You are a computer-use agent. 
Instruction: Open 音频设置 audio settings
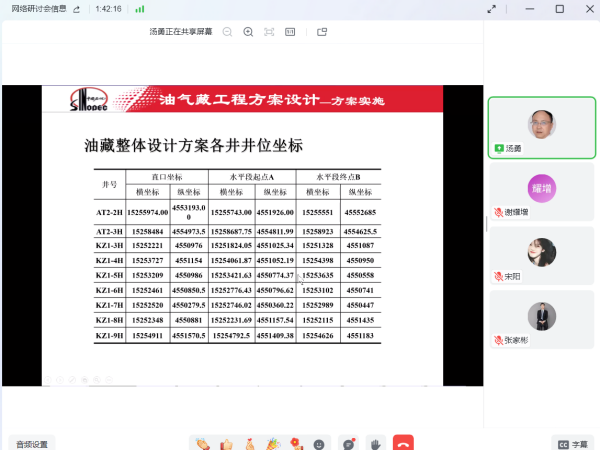pos(31,443)
